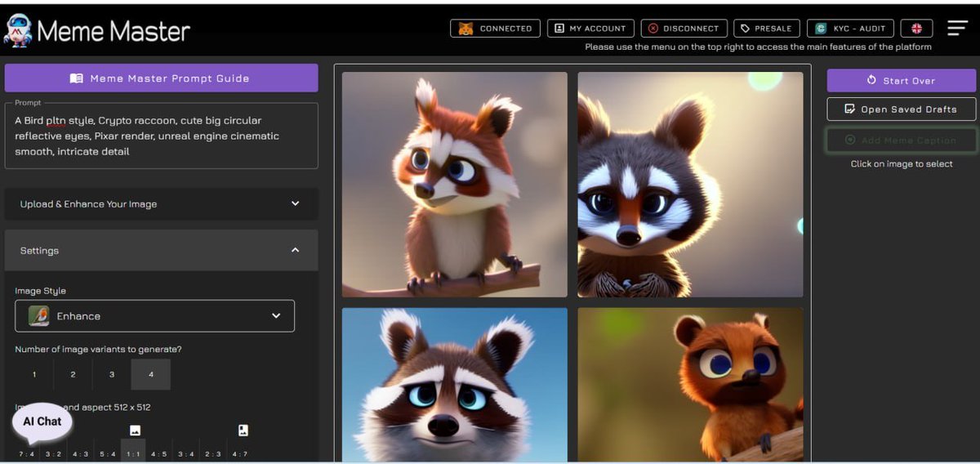The image size is (980, 464).
Task: Choose the 3:2 aspect ratio
Action: (x=53, y=453)
